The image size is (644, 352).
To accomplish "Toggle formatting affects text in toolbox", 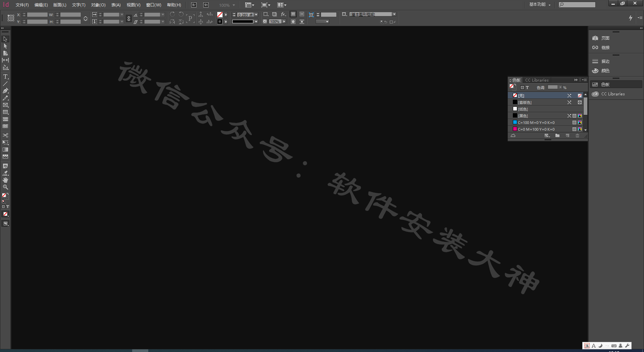I will point(8,207).
